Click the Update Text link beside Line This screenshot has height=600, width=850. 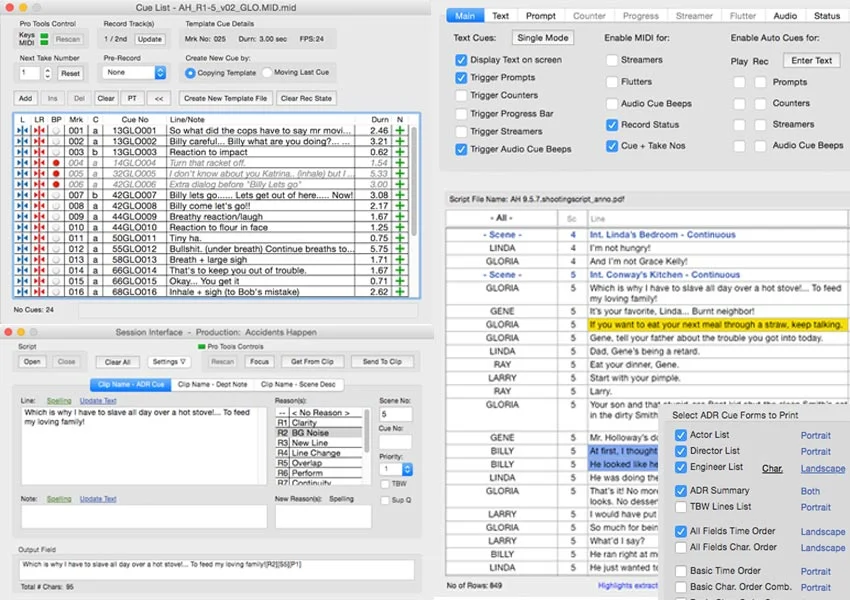[x=98, y=401]
